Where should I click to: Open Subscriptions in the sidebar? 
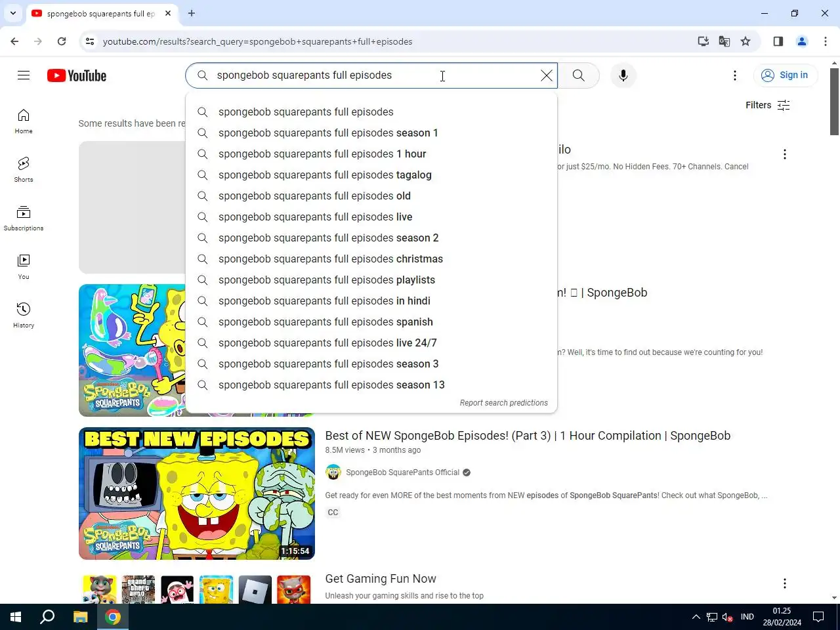coord(24,219)
